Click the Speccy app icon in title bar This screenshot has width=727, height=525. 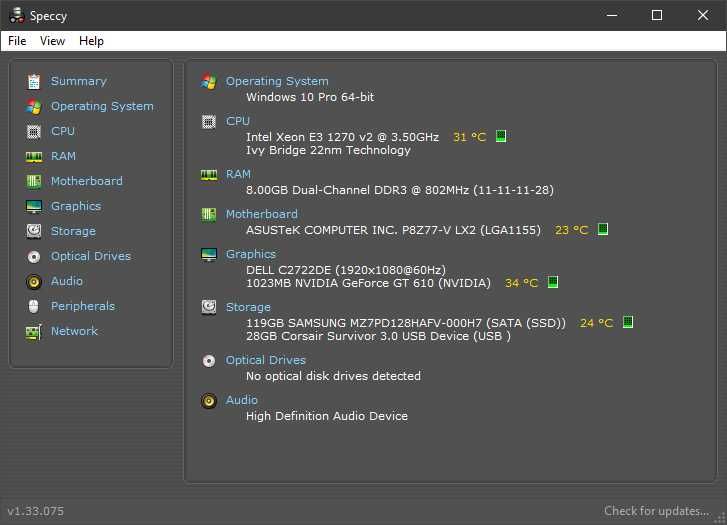tap(17, 15)
